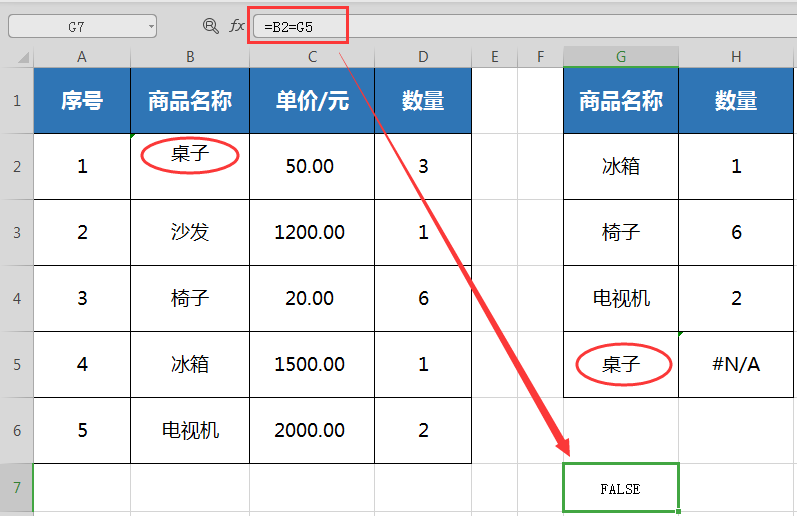Select cell A3 with serial number 2
The image size is (797, 516).
point(82,233)
